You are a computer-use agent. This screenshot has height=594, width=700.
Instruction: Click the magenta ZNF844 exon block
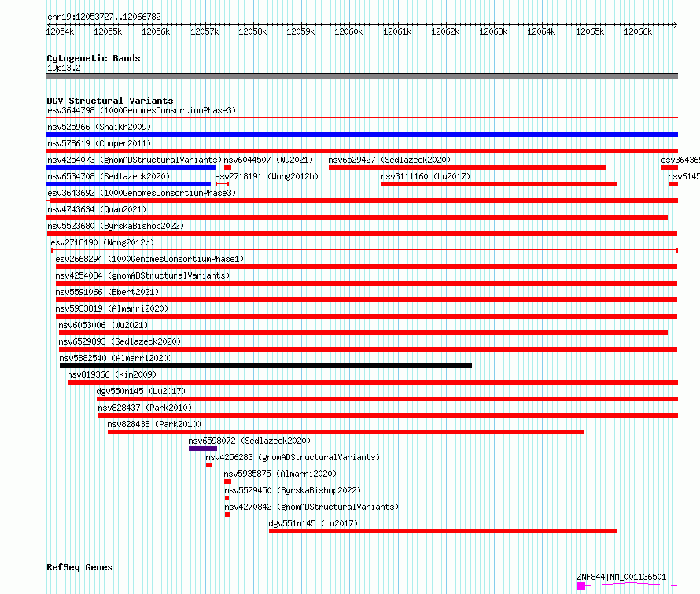coord(580,586)
